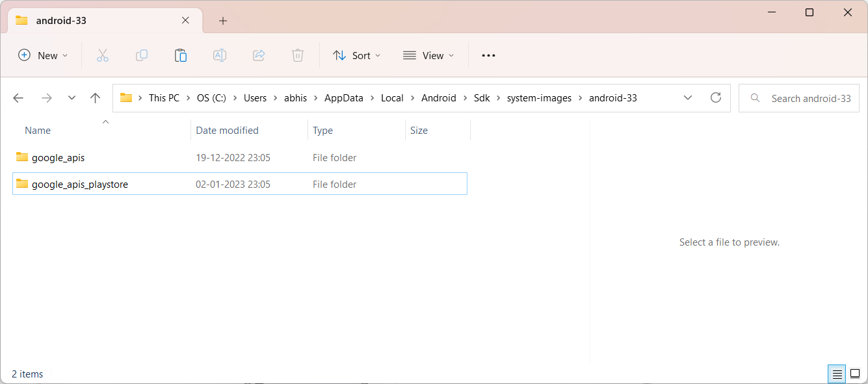Viewport: 868px width, 384px height.
Task: Click the Cut scissors icon
Action: pos(102,56)
